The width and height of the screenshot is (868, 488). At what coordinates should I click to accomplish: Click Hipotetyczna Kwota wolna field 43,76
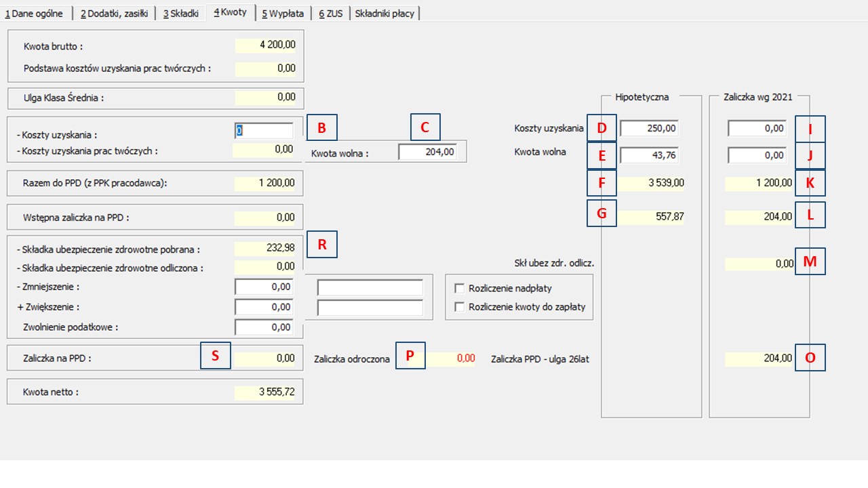click(x=649, y=155)
